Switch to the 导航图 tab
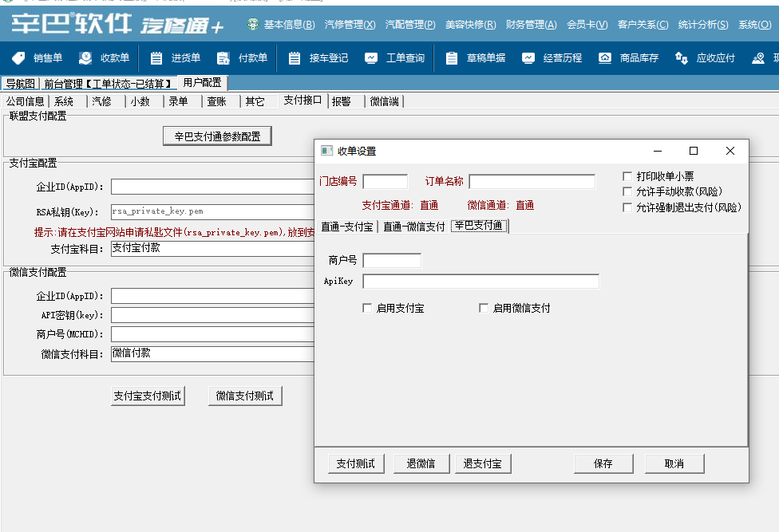This screenshot has height=532, width=779. (x=21, y=84)
